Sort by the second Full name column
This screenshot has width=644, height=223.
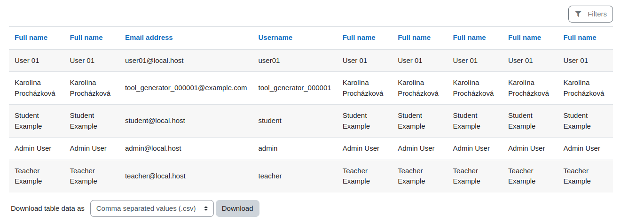coord(86,38)
